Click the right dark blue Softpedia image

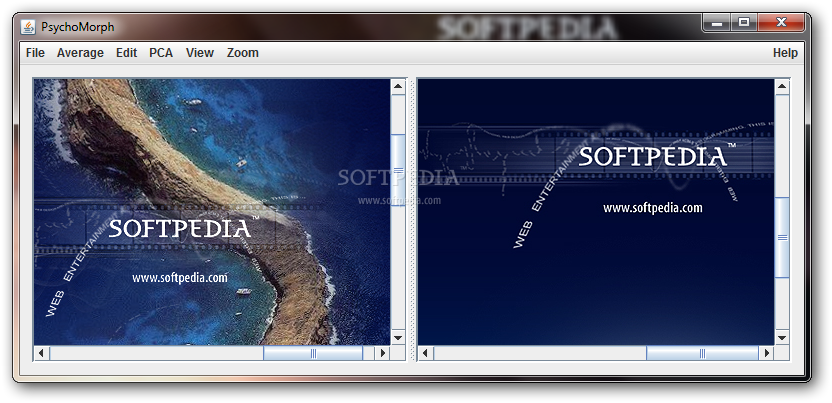click(x=596, y=212)
